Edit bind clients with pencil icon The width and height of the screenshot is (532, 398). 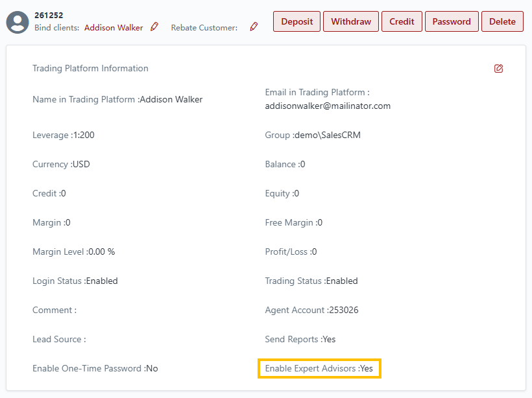click(x=154, y=27)
